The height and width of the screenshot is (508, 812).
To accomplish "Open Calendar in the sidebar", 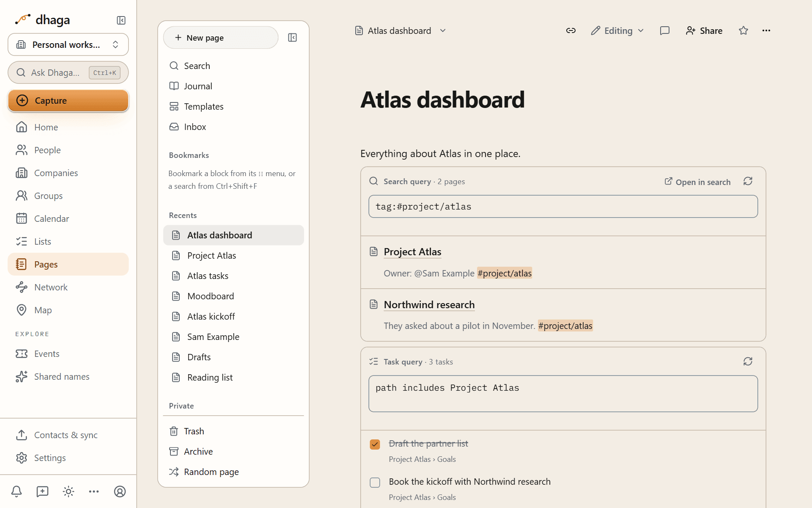I will click(68, 218).
